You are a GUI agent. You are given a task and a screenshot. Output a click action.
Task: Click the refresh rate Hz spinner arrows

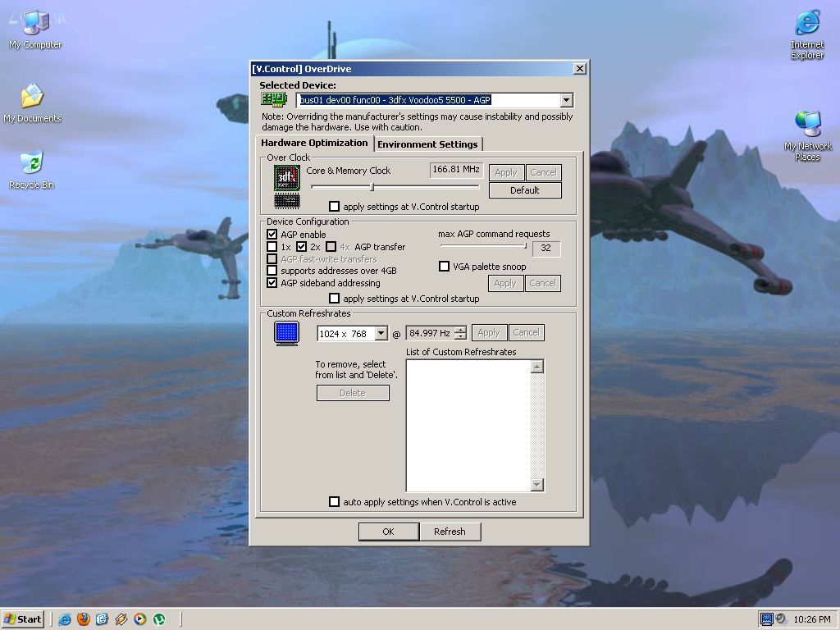tap(460, 333)
